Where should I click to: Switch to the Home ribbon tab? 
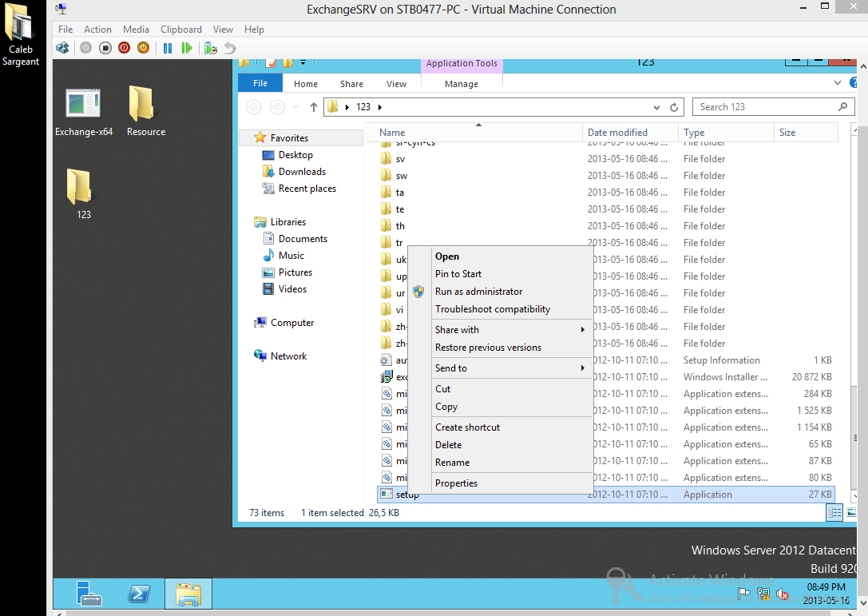point(306,84)
